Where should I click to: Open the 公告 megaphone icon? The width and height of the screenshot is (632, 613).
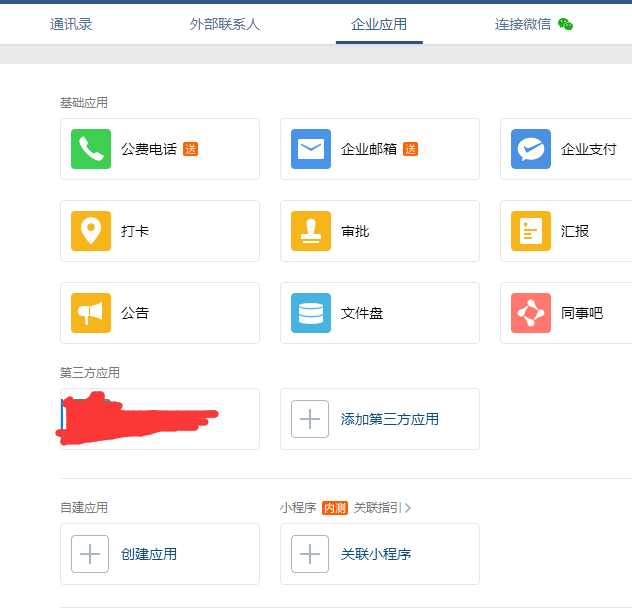91,313
